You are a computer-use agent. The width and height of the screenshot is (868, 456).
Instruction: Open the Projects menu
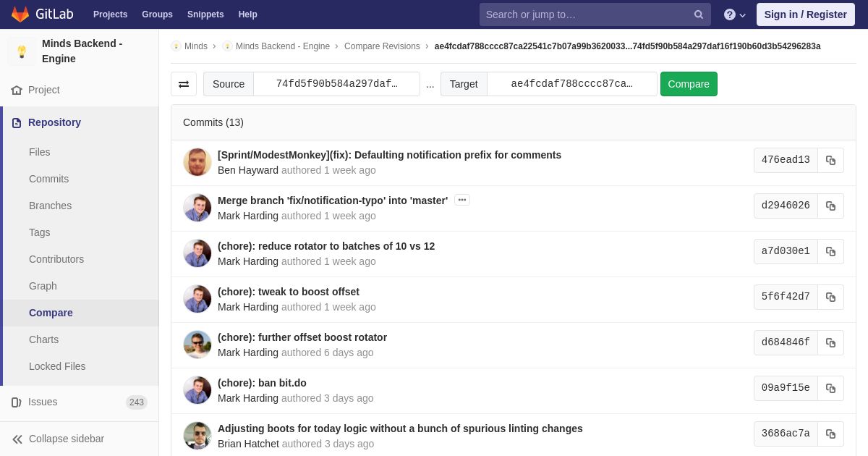(x=110, y=14)
